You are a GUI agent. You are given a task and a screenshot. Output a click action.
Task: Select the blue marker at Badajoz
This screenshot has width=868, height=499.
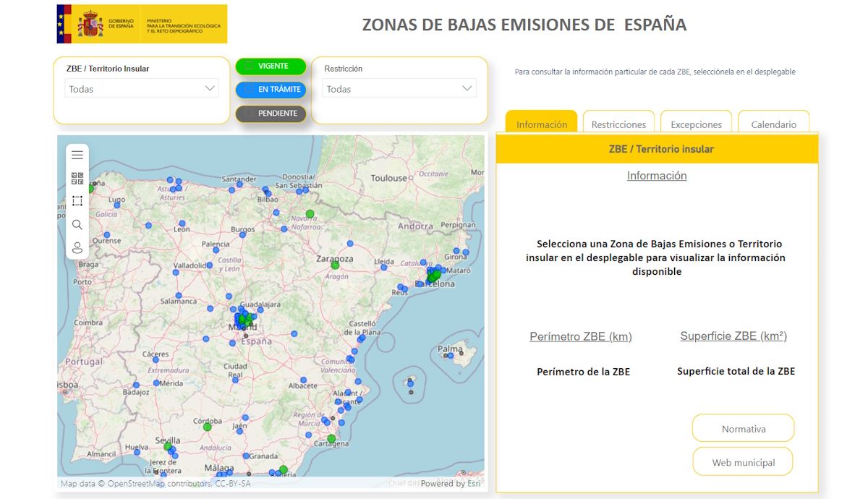(135, 385)
